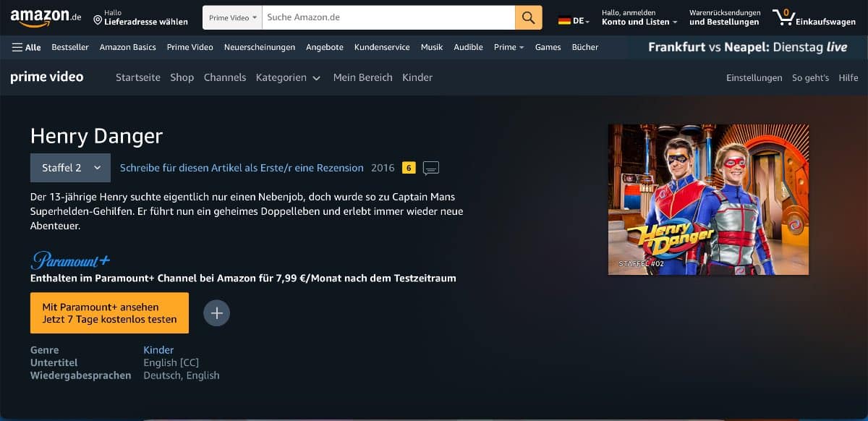This screenshot has width=868, height=421.
Task: Open Musik in the navigation bar
Action: coord(432,47)
